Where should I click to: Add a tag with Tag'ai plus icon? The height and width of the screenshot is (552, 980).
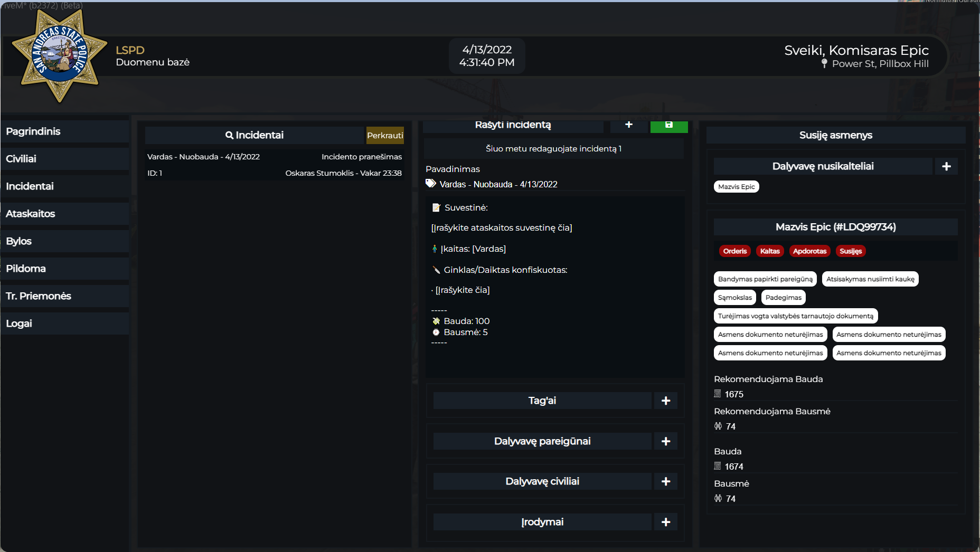(x=665, y=401)
